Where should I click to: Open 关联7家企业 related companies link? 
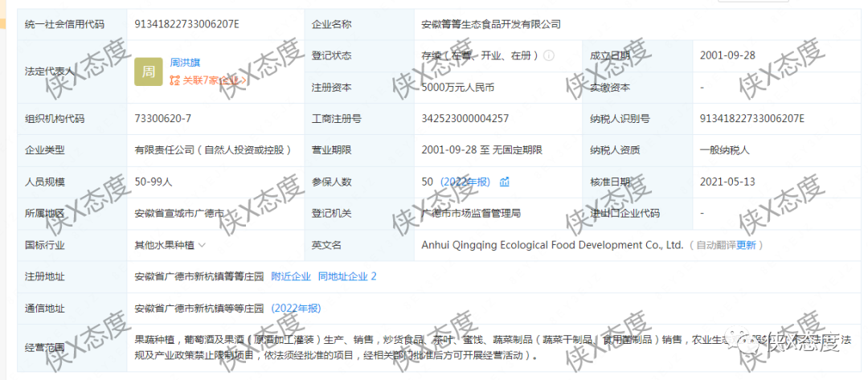point(213,80)
